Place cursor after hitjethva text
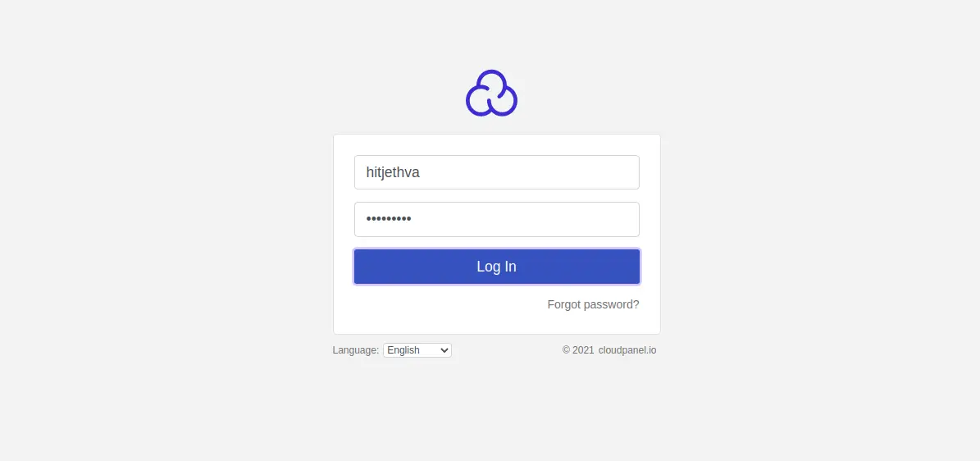This screenshot has height=461, width=980. click(421, 172)
